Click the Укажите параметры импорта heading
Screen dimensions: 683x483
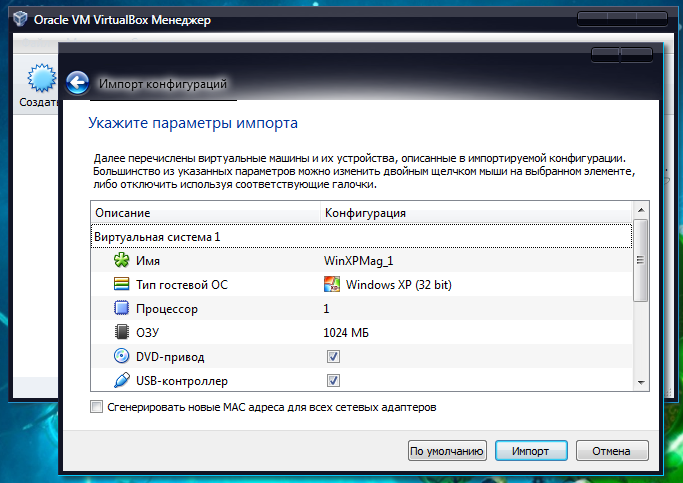tap(193, 123)
